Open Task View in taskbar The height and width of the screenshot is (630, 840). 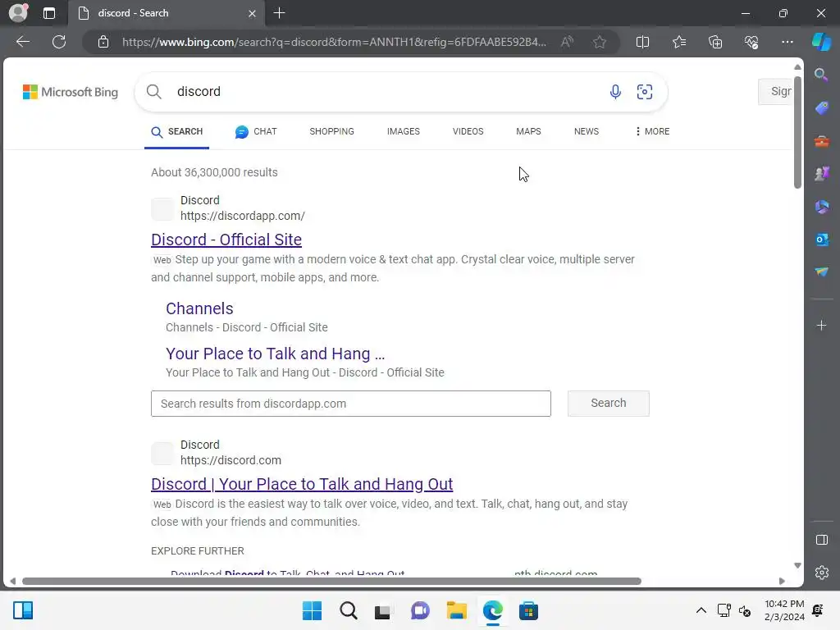383,610
